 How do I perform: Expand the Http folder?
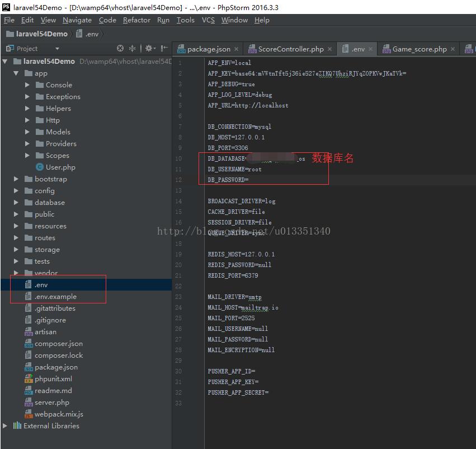(27, 120)
